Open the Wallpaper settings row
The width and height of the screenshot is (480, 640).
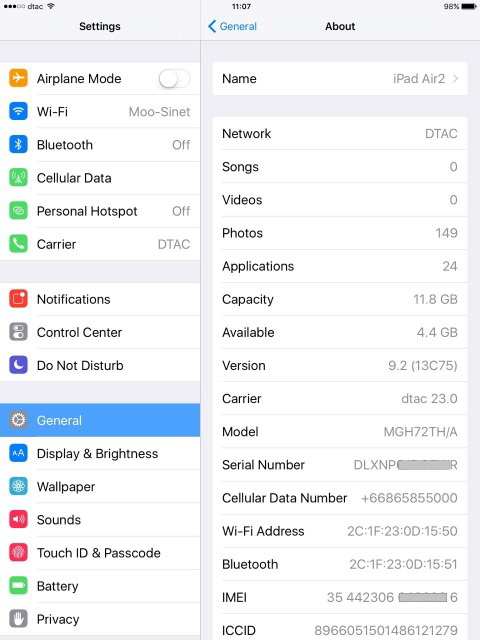tap(100, 487)
